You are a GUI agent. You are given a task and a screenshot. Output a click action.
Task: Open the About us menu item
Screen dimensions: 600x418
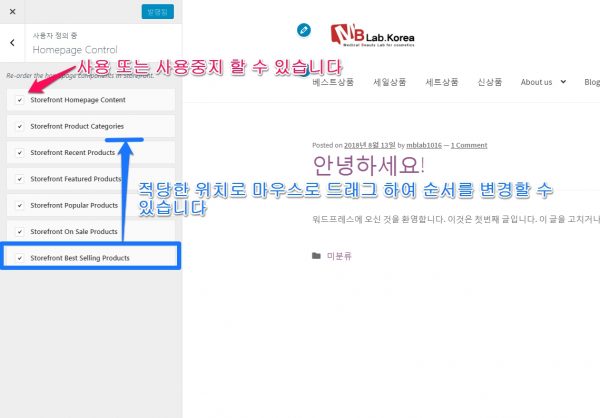click(x=536, y=82)
